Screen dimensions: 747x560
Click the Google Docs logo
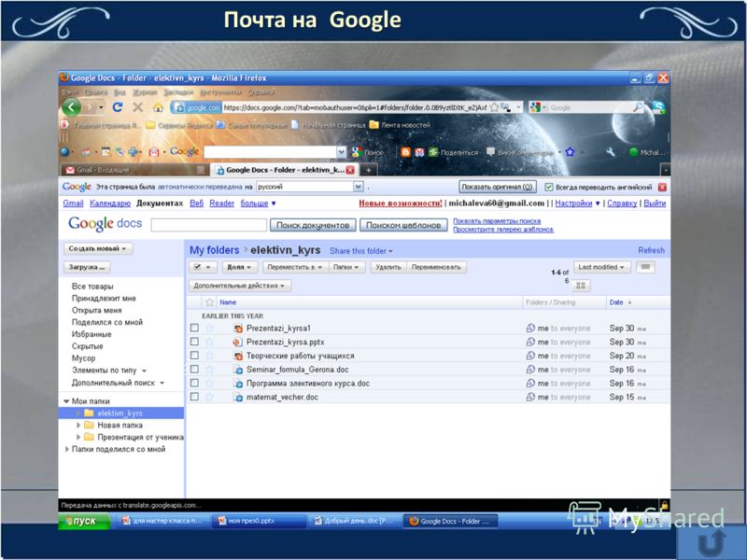(x=105, y=223)
